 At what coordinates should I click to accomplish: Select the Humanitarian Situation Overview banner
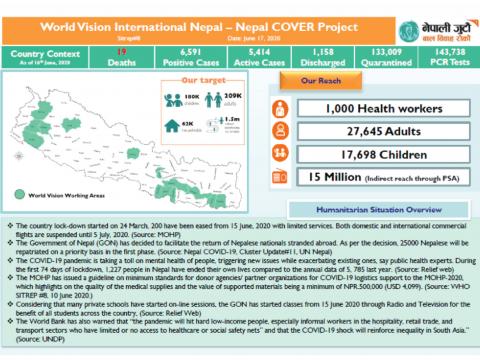tap(379, 210)
